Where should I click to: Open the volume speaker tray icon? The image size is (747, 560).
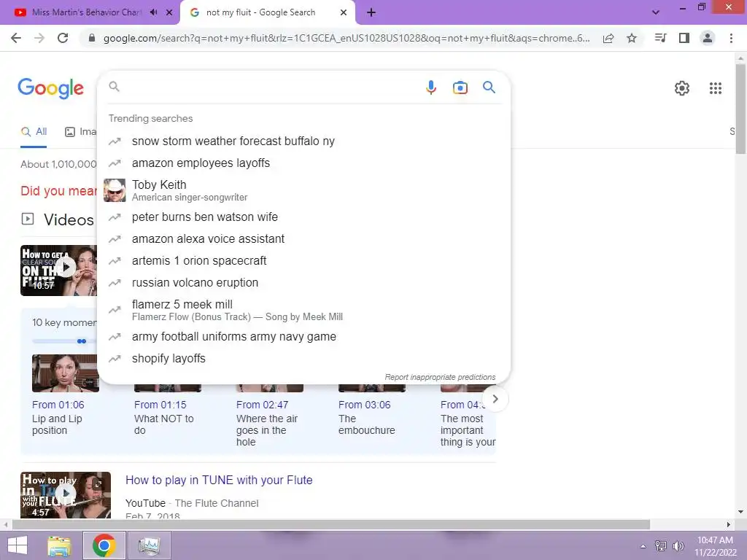(678, 546)
